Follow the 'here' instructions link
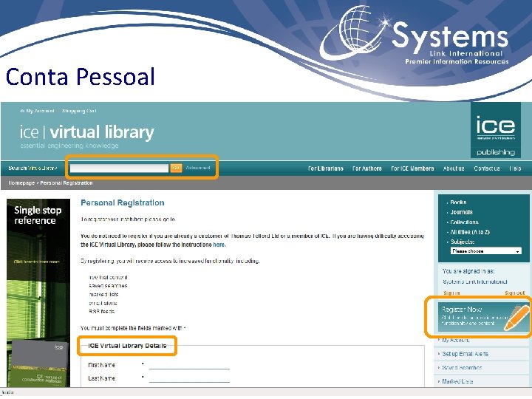The height and width of the screenshot is (399, 532). pyautogui.click(x=219, y=245)
